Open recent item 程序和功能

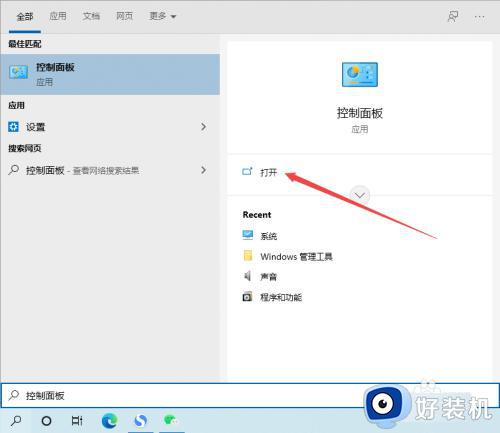(x=281, y=297)
